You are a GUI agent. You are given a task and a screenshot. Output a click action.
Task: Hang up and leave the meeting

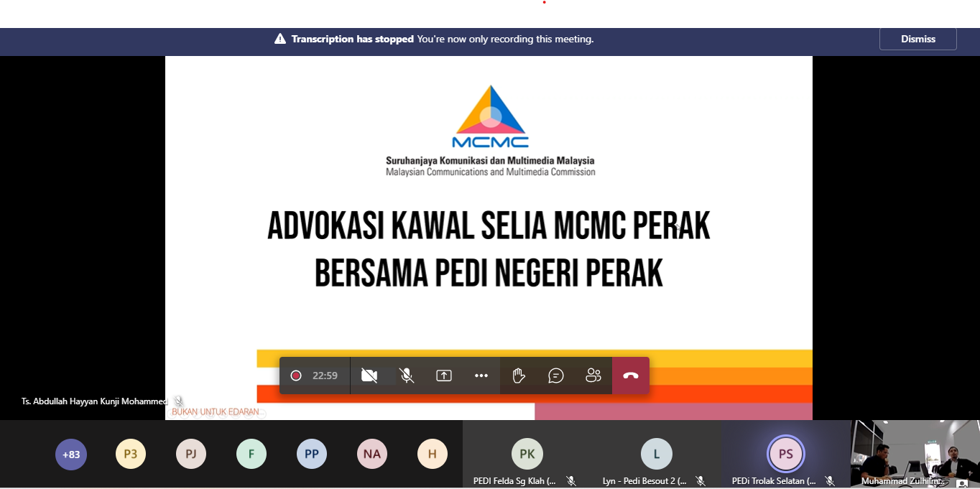(631, 376)
